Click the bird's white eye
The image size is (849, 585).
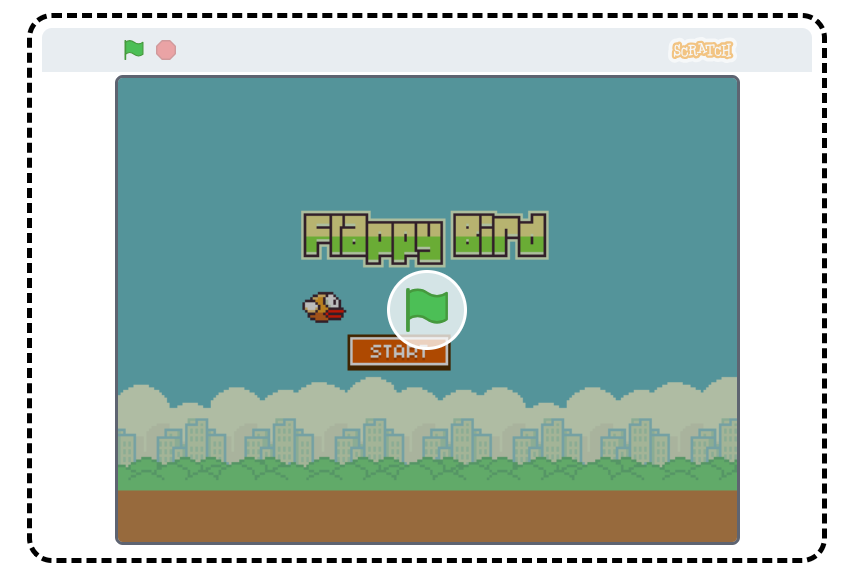(x=330, y=300)
